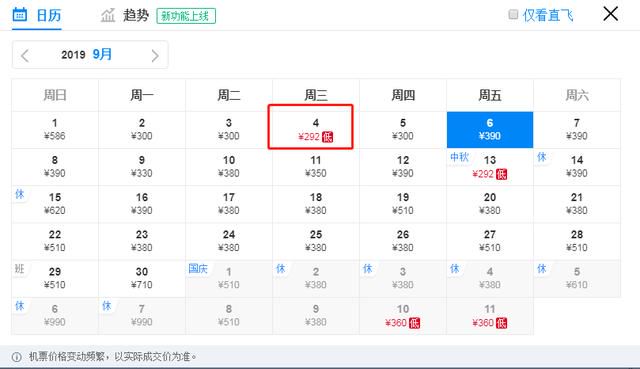640x369 pixels.
Task: Click the red 低 badge on September 4
Action: point(327,137)
